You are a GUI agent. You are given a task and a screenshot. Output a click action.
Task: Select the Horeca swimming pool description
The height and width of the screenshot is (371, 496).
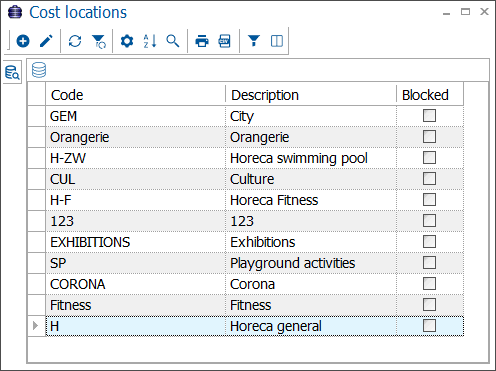(x=311, y=158)
